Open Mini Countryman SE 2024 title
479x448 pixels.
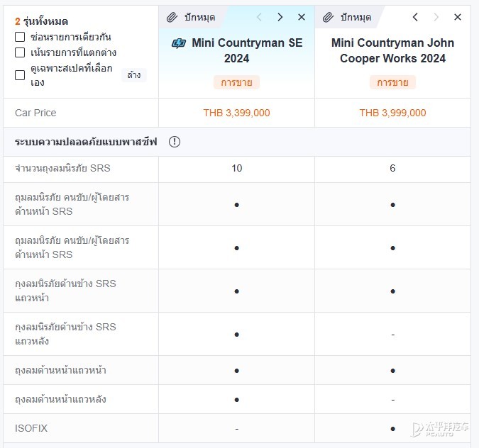pos(247,50)
